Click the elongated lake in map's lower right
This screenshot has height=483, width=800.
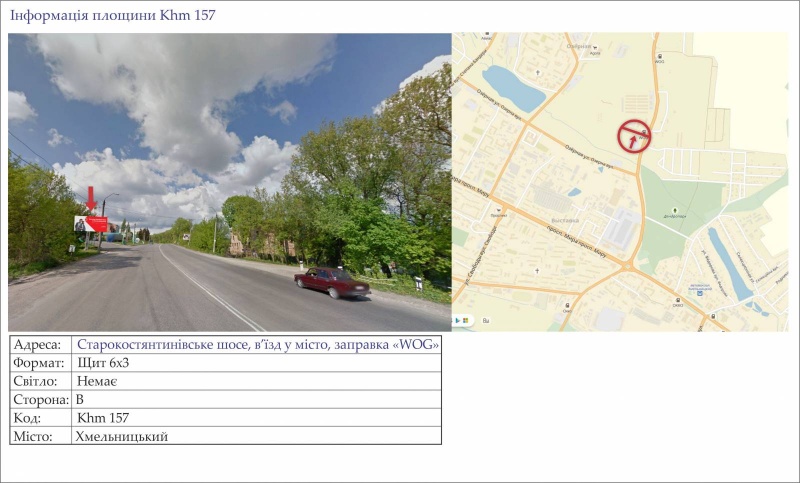click(x=729, y=263)
